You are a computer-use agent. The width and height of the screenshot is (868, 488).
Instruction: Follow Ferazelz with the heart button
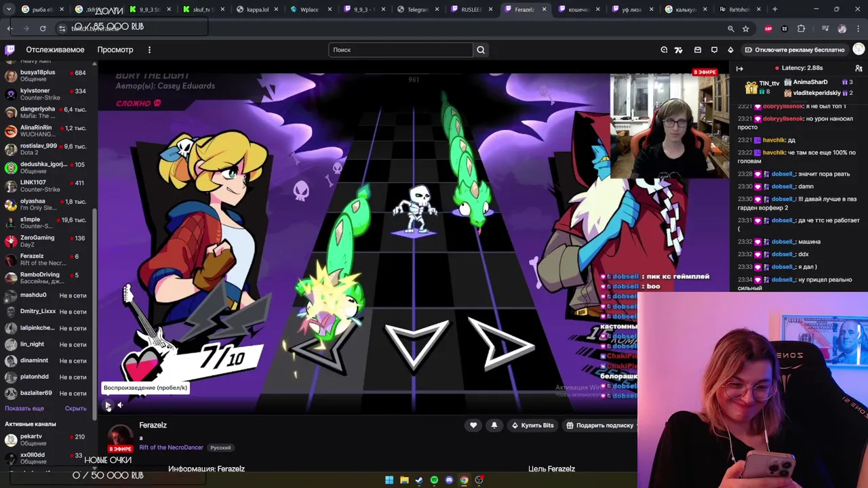point(473,425)
